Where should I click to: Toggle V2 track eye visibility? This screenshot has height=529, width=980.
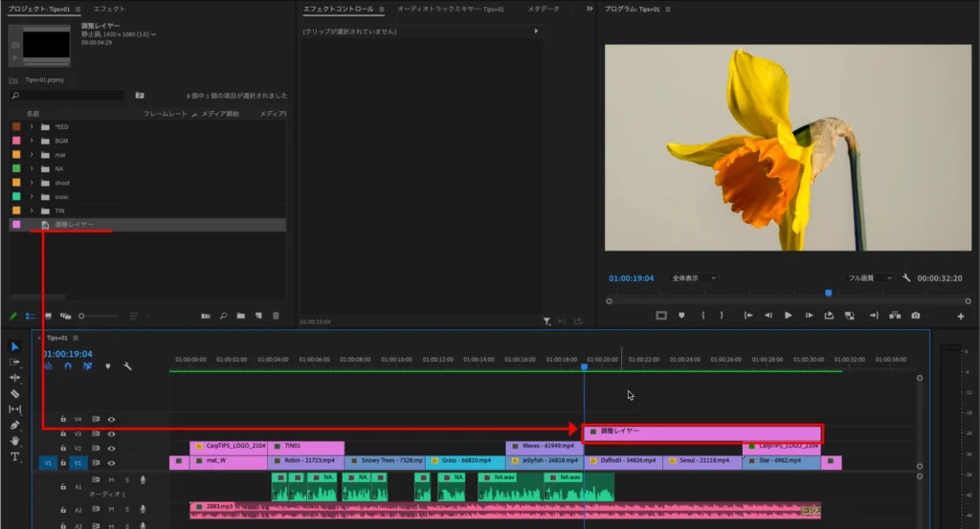point(111,449)
